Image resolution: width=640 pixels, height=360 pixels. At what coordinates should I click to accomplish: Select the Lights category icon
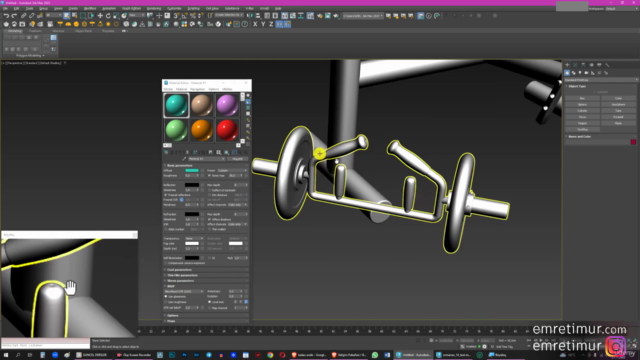tap(580, 73)
